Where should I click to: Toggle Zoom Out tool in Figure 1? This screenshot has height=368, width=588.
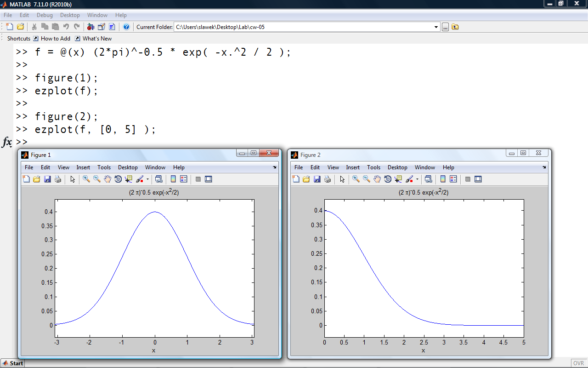click(97, 179)
